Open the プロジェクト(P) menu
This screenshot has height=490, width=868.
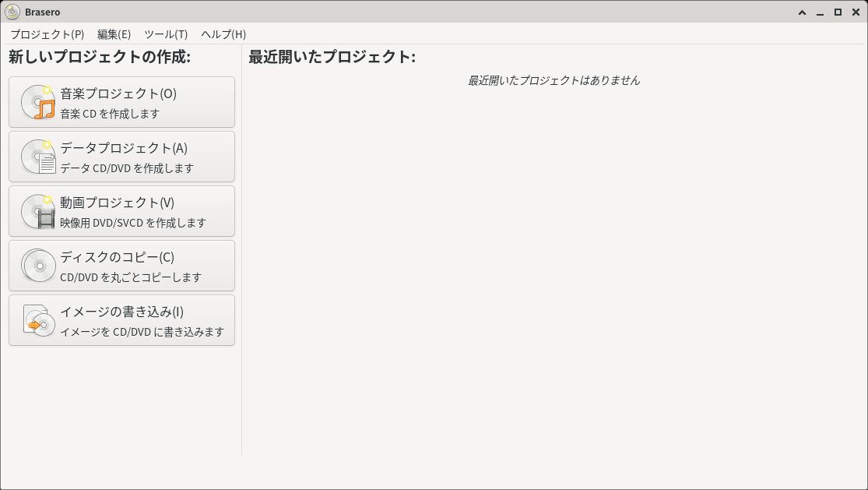point(47,34)
